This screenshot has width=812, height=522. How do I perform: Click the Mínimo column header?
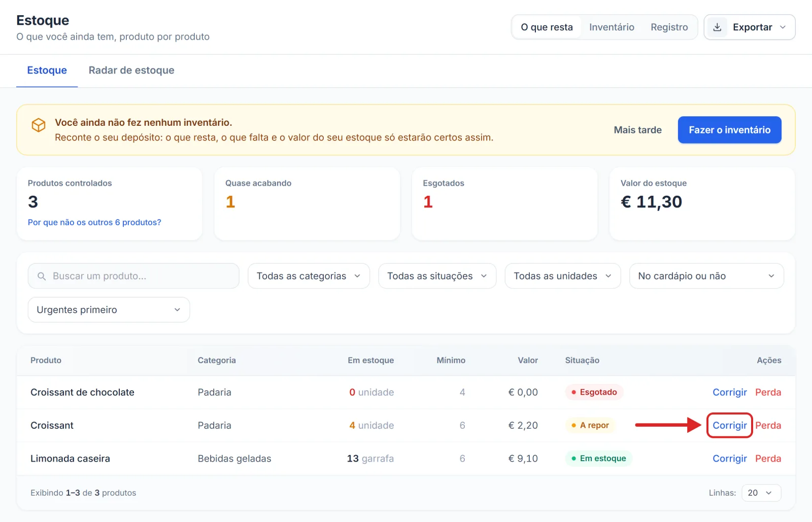[451, 361]
